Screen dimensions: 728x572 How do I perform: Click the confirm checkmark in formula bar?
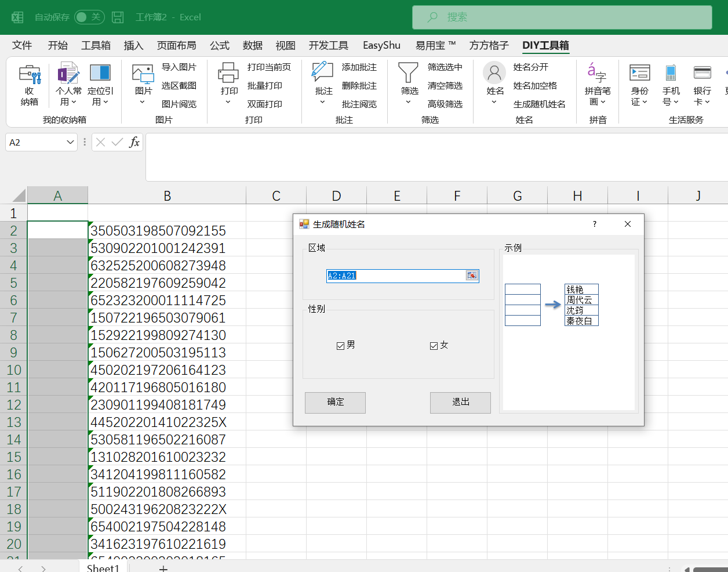pyautogui.click(x=117, y=142)
